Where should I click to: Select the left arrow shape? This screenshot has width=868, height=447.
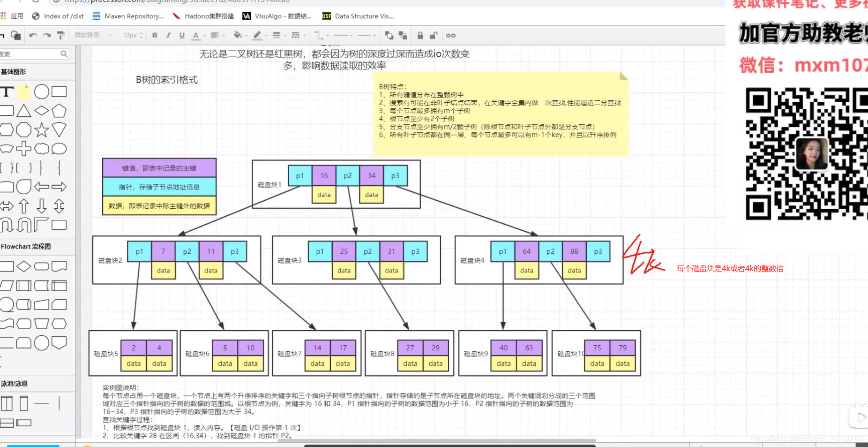[x=42, y=187]
